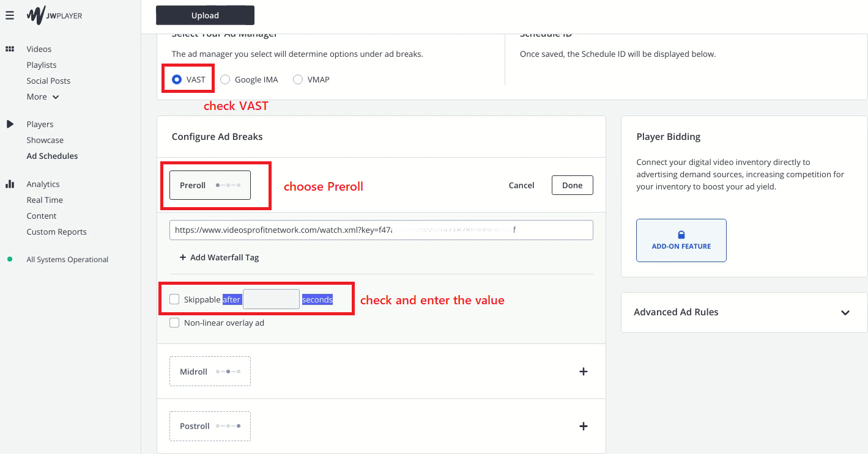The image size is (868, 454).
Task: Click the plus icon on the Midroll row
Action: point(583,371)
